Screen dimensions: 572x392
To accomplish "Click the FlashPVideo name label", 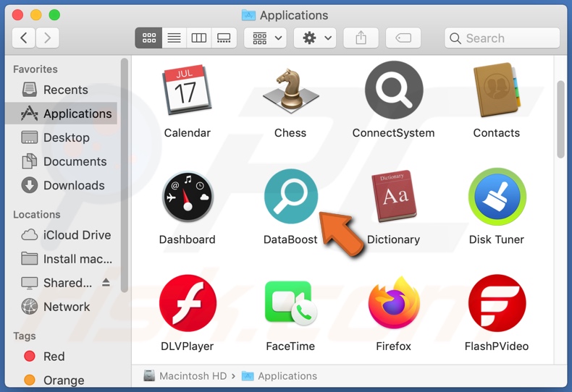I will pyautogui.click(x=497, y=346).
